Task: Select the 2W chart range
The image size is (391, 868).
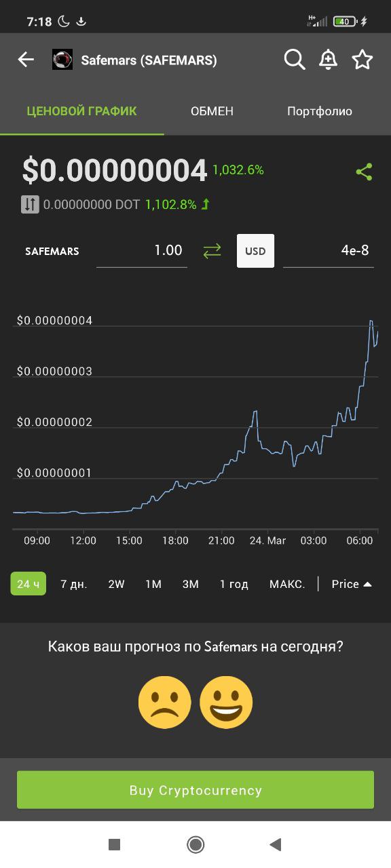Action: click(117, 584)
